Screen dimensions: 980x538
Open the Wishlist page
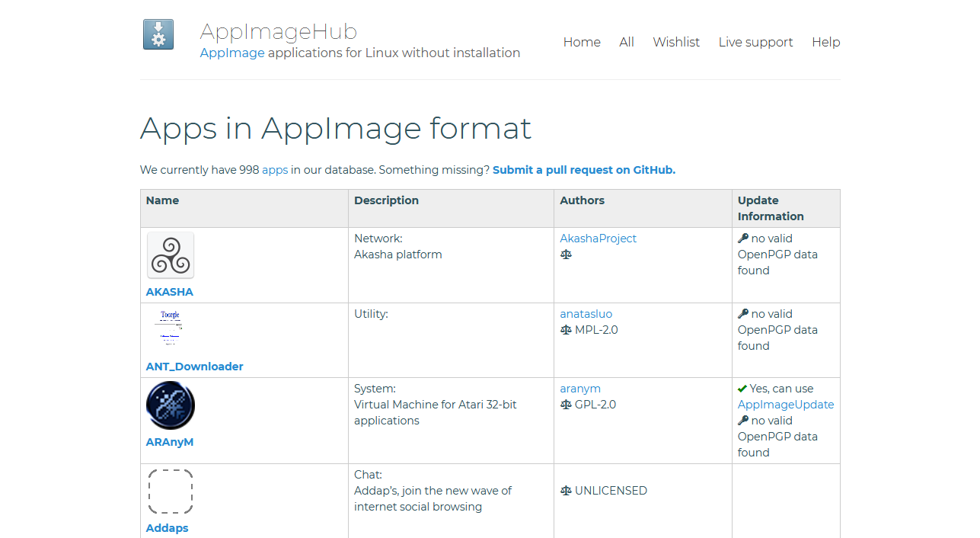pos(676,42)
